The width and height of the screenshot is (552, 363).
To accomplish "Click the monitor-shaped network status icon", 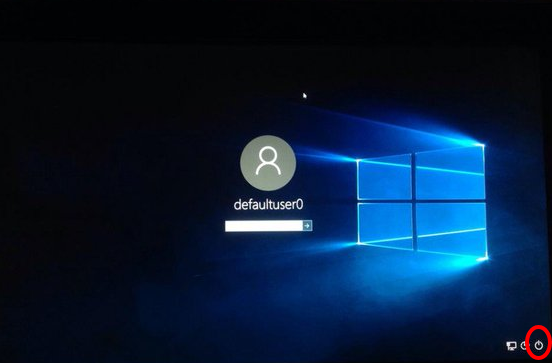I will [511, 346].
